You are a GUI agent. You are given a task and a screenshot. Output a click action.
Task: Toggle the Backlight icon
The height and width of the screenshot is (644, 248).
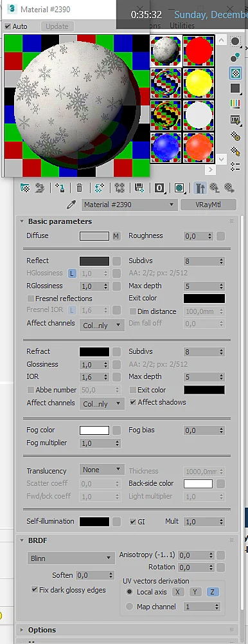pos(235,57)
